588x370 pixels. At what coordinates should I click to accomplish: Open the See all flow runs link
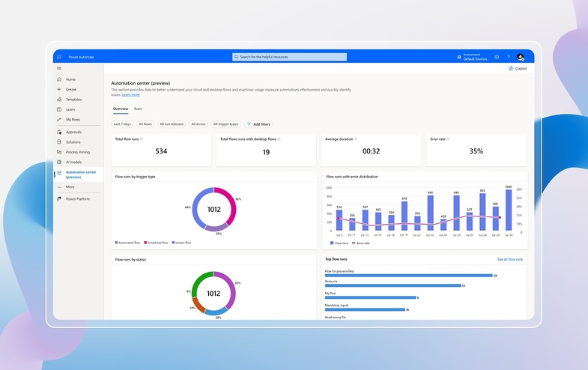point(510,259)
